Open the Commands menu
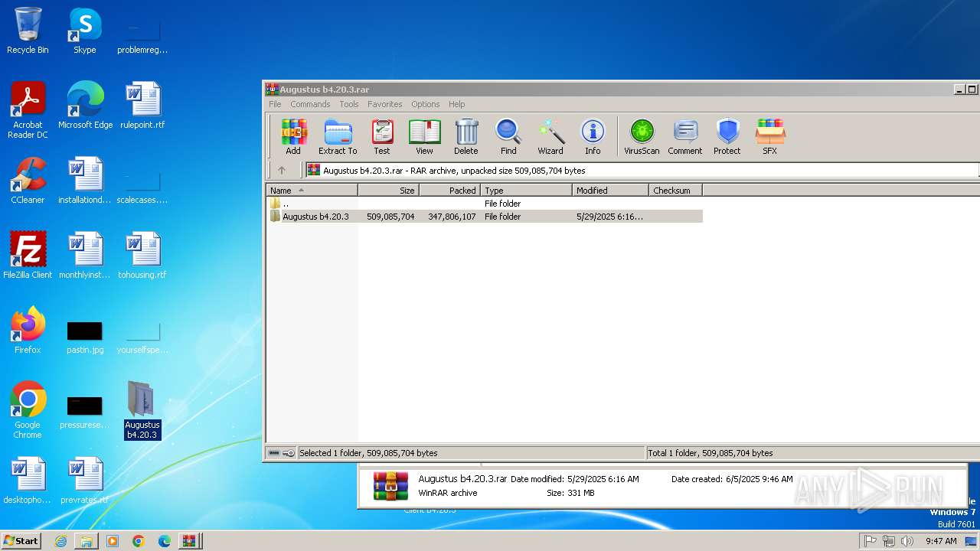980x551 pixels. (x=310, y=104)
